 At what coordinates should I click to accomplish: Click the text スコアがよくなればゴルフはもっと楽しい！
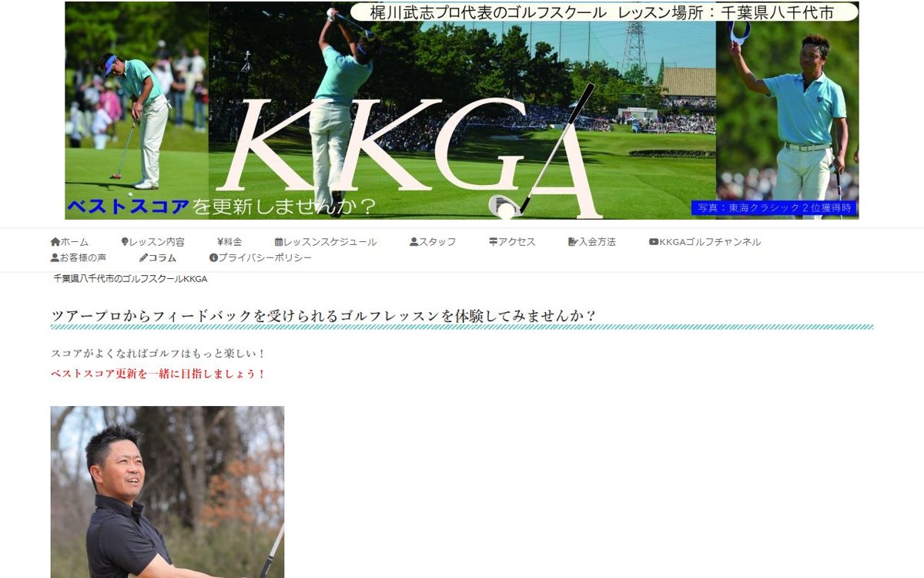(158, 354)
